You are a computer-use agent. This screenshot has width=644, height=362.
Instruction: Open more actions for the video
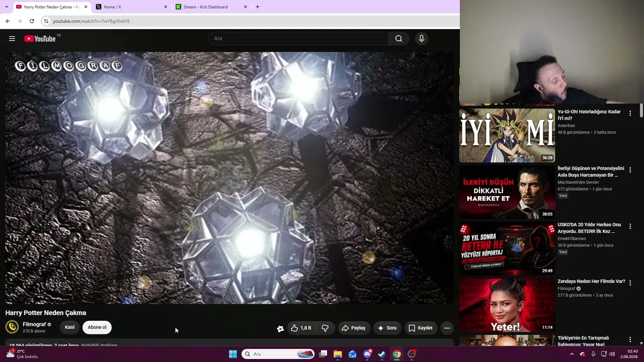point(447,328)
